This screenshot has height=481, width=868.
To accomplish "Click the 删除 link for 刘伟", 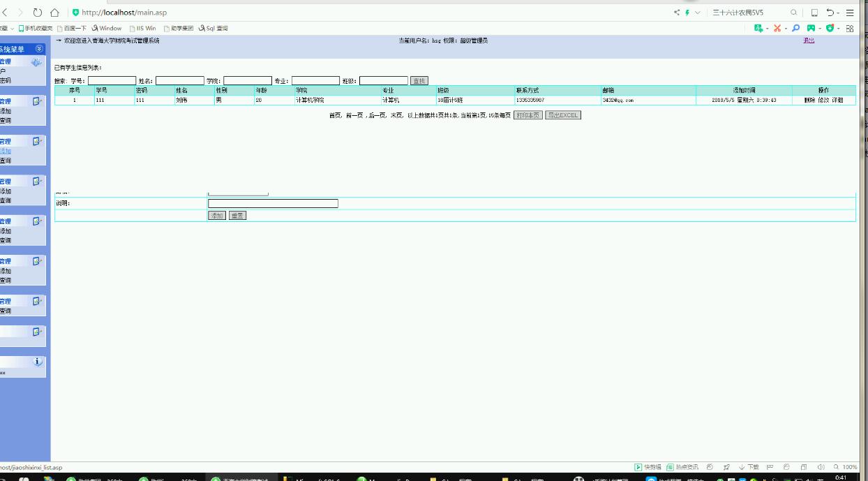I will (x=809, y=101).
